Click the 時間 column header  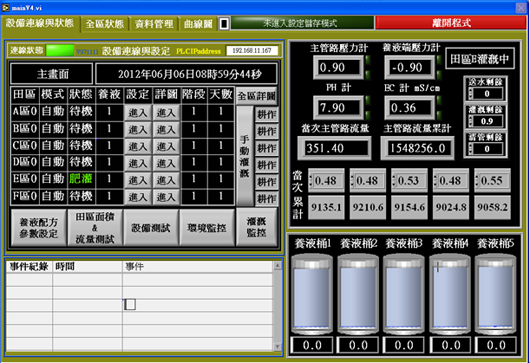tap(87, 267)
